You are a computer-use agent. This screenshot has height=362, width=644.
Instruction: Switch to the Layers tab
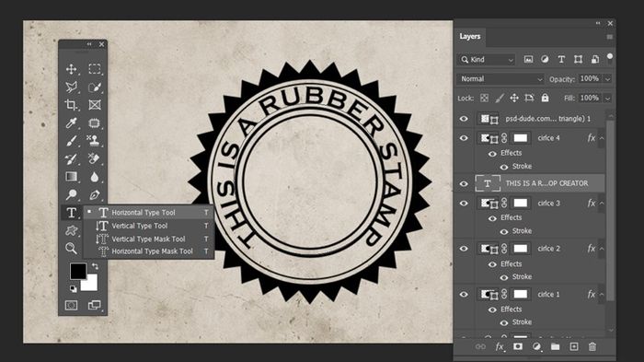(x=470, y=37)
